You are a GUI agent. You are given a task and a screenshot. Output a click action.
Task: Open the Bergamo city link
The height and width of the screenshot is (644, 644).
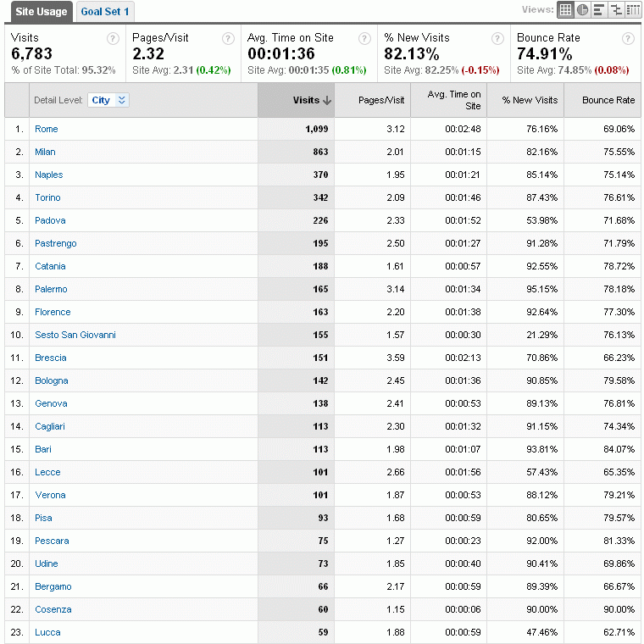point(53,586)
